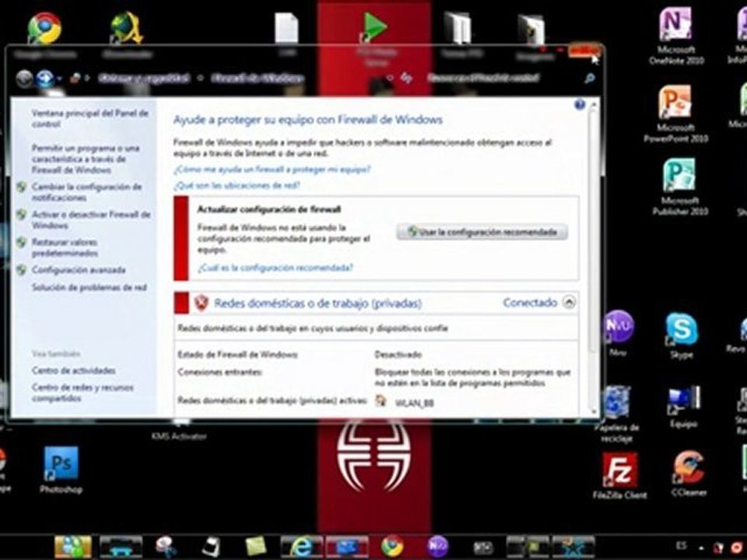Open Microsoft Publisher 2010 desktop icon

[679, 187]
